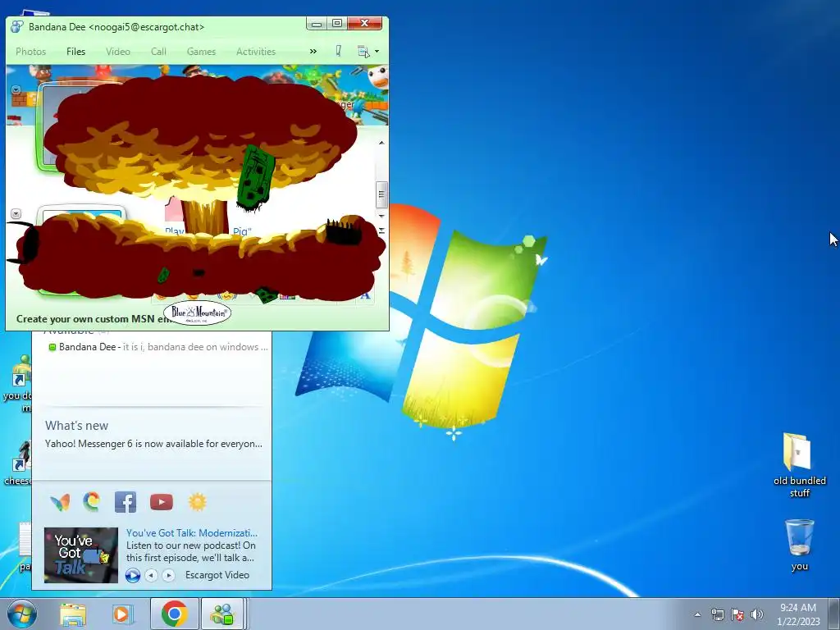
Task: Click Call in the chat toolbar
Action: 158,52
